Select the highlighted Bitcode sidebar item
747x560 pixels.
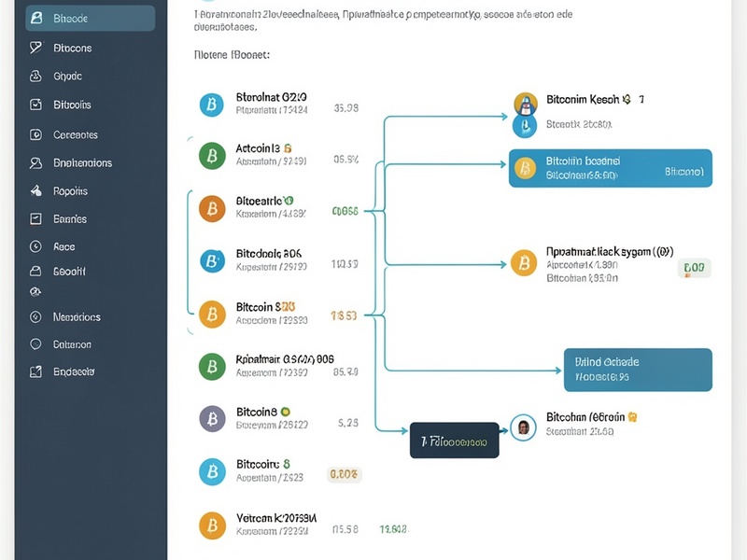[x=90, y=19]
